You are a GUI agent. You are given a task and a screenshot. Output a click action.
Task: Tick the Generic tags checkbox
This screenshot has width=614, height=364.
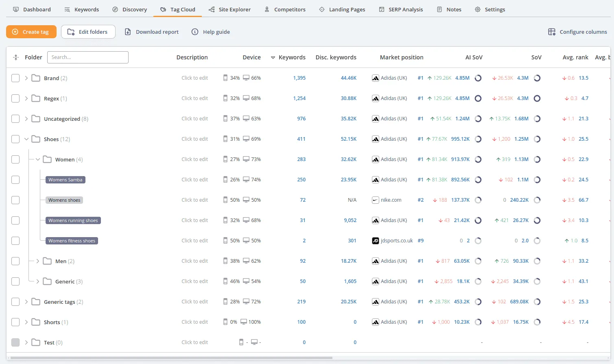tap(15, 302)
